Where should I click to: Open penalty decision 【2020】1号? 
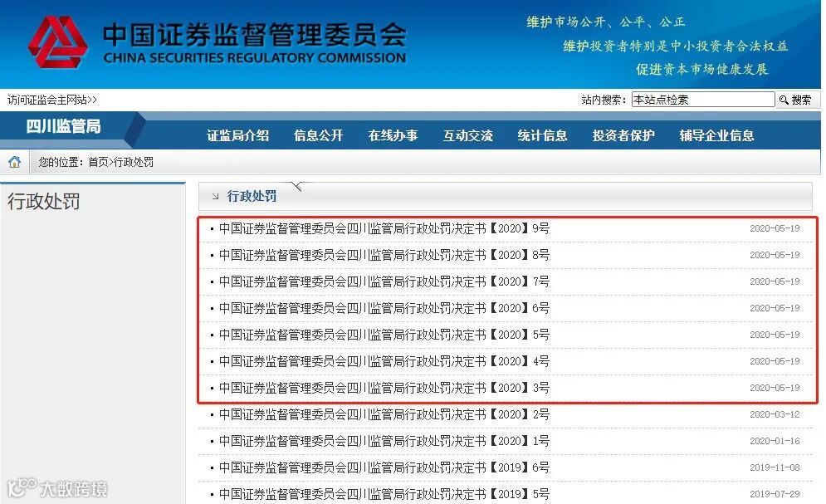click(x=384, y=442)
